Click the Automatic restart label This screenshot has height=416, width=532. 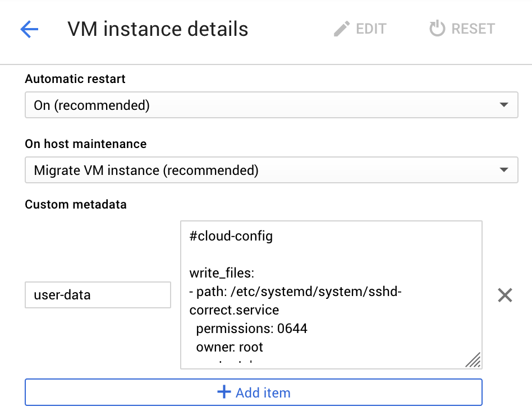[x=75, y=79]
